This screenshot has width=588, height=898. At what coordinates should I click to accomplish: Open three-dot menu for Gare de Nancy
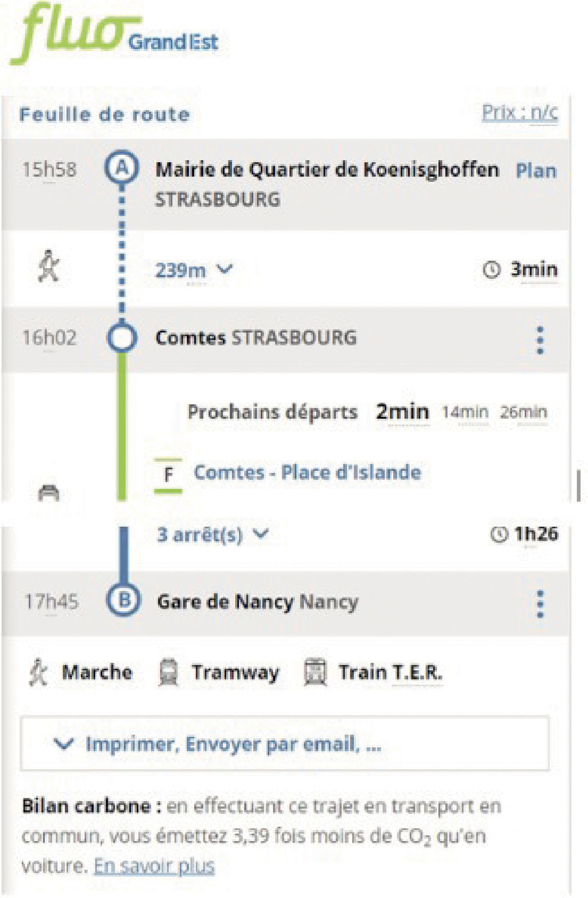click(x=540, y=604)
